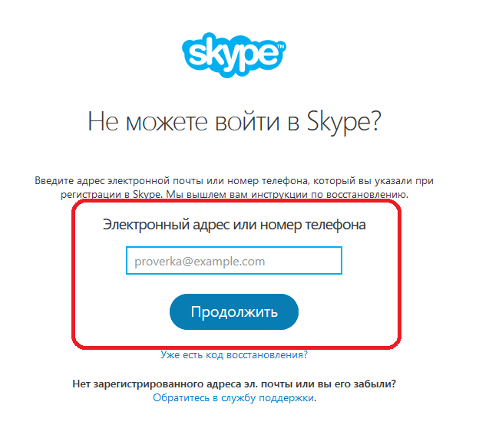Focus the email or phone input field
Image resolution: width=479 pixels, height=448 pixels.
(234, 261)
